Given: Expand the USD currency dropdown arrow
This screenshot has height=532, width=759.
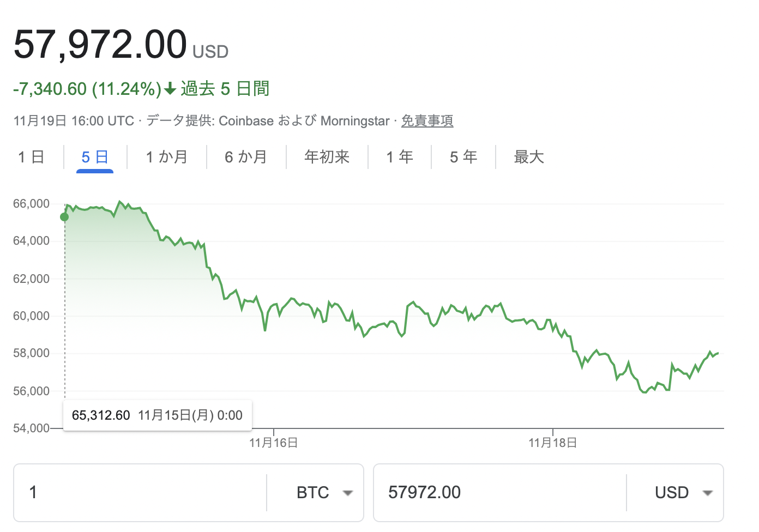Looking at the screenshot, I should click(708, 493).
